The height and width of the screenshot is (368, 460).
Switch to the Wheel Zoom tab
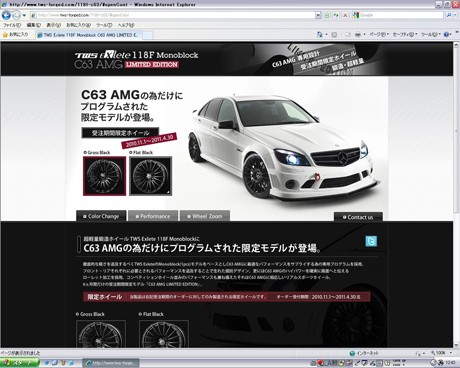pyautogui.click(x=205, y=216)
